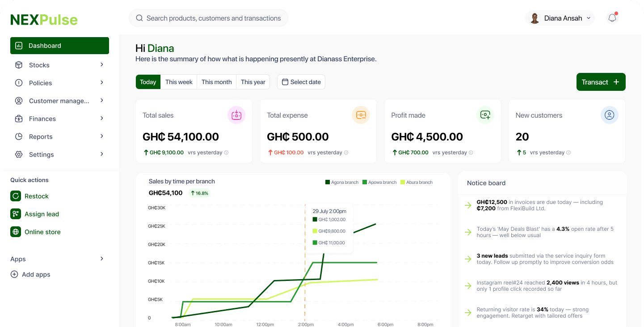644x327 pixels.
Task: Click the Stocks icon in the sidebar
Action: click(19, 65)
